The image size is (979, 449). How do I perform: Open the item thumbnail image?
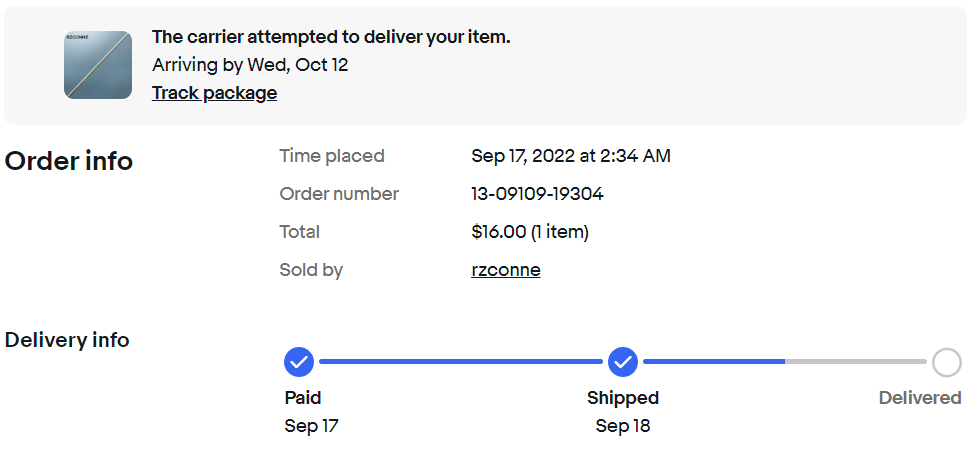98,65
